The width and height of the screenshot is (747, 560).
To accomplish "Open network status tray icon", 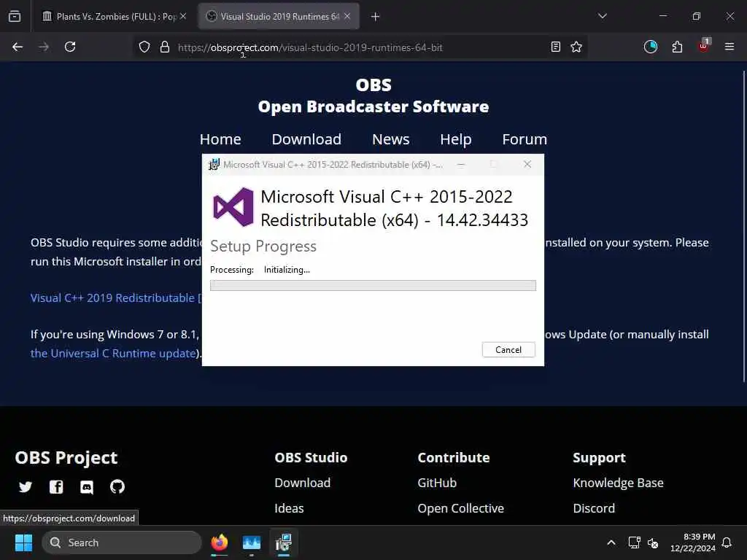I will 634,542.
